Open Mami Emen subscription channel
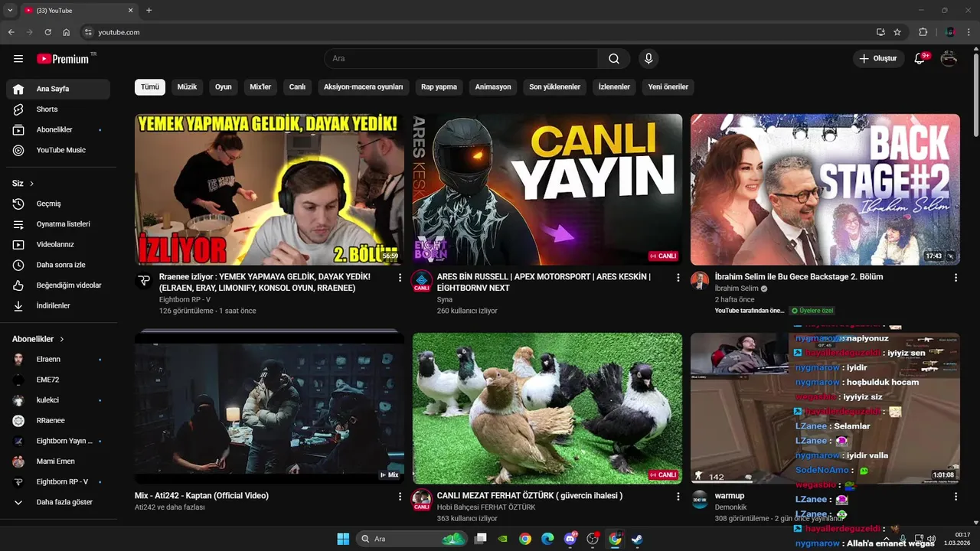The width and height of the screenshot is (980, 551). [58, 461]
